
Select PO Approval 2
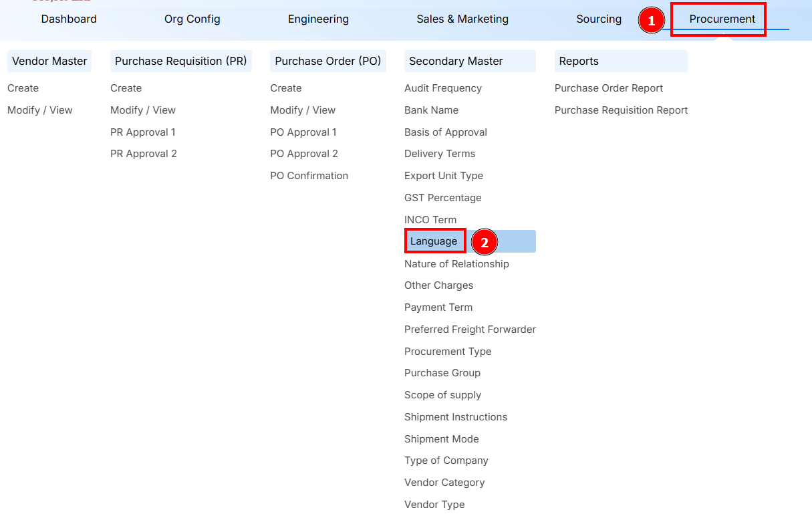click(x=303, y=154)
